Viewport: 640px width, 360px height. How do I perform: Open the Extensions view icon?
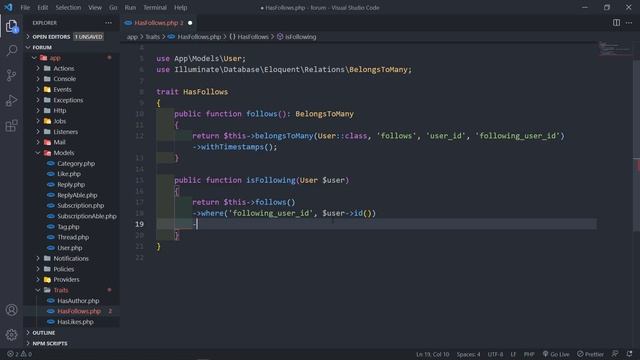[x=11, y=125]
